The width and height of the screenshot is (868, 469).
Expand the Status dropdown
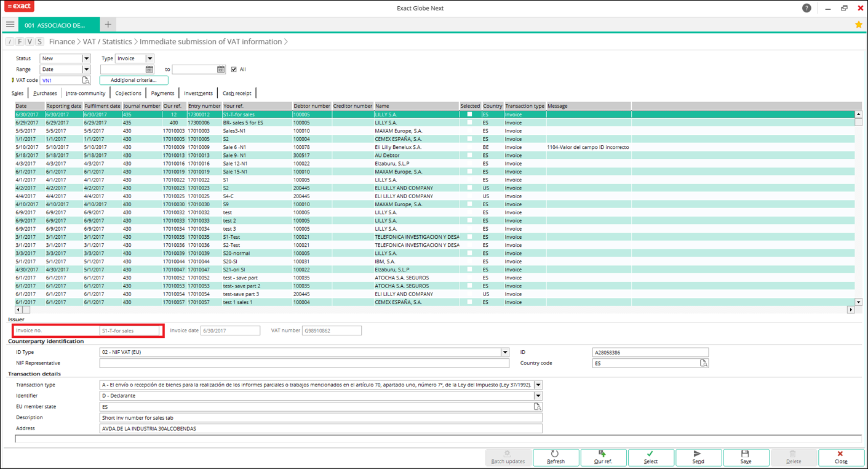coord(86,58)
